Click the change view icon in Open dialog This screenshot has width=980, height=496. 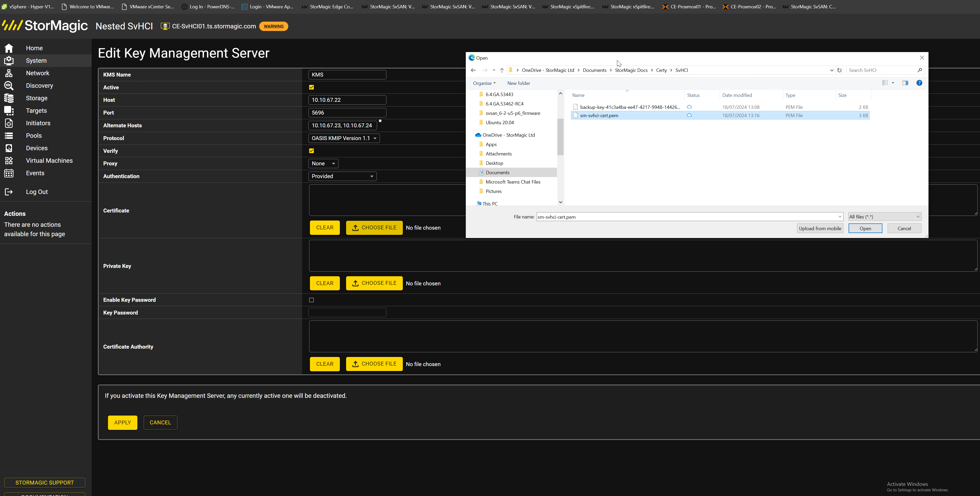[x=885, y=83]
